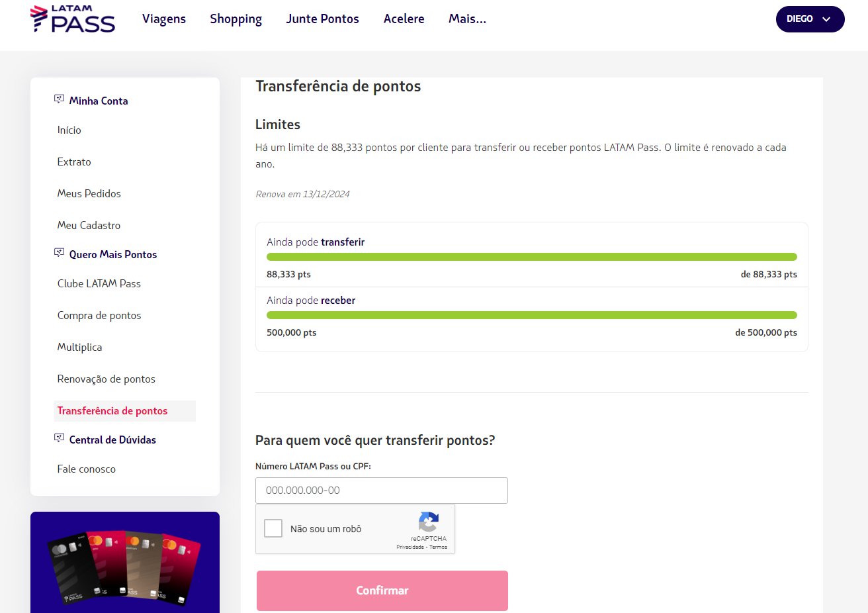
Task: Open Meus Pedidos in sidebar
Action: point(89,194)
